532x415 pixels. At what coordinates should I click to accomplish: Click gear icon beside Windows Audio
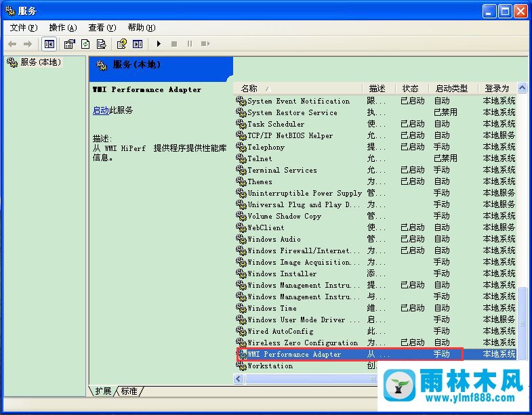pyautogui.click(x=241, y=240)
